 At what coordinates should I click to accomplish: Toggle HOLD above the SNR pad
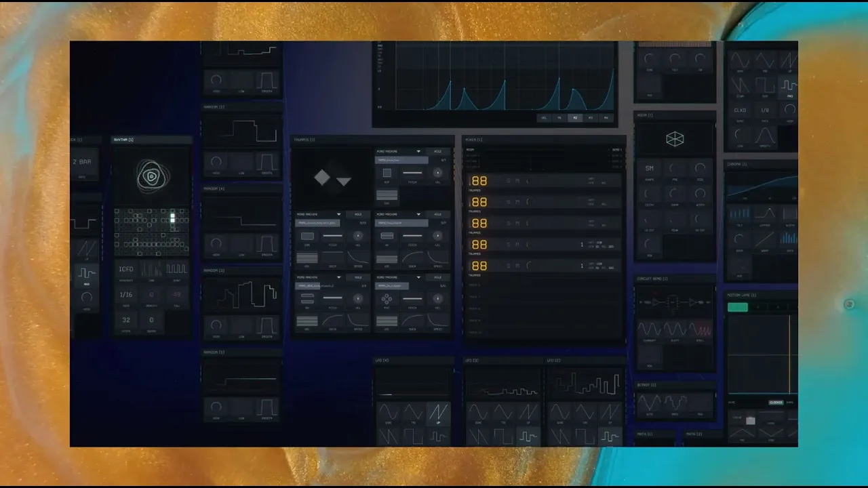click(357, 214)
